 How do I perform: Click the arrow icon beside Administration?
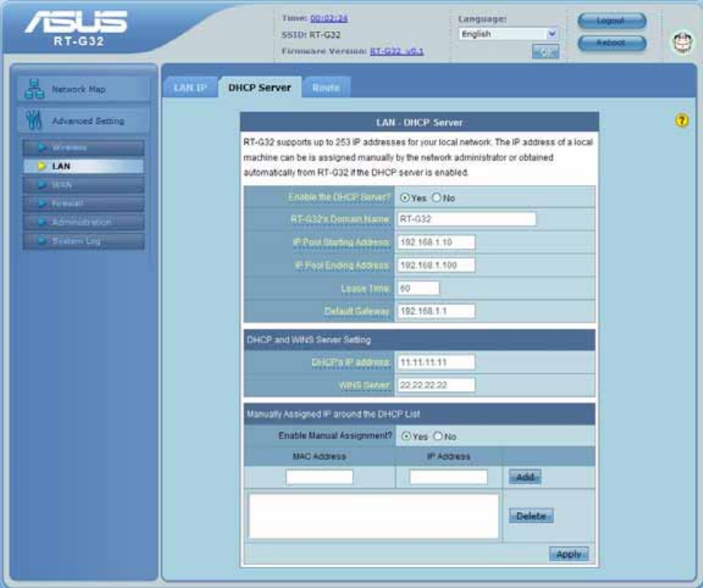point(42,222)
